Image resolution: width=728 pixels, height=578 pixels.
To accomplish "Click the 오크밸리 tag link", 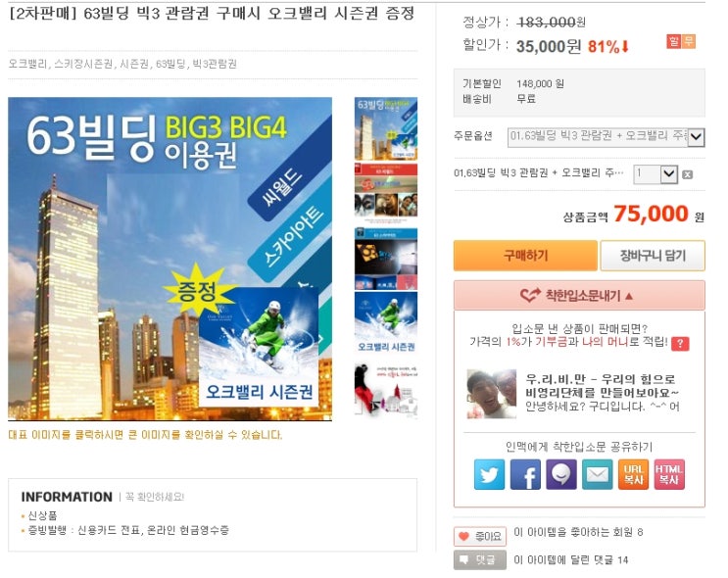I will coord(27,64).
